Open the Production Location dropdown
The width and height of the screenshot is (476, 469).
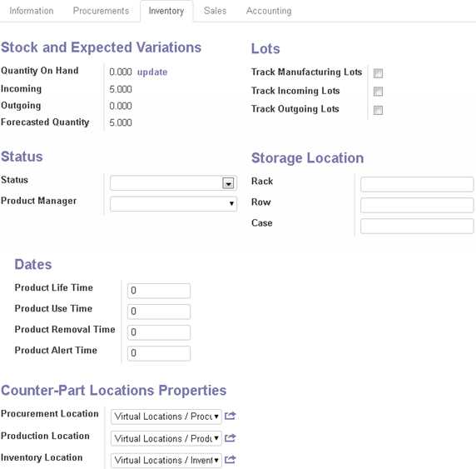pyautogui.click(x=166, y=438)
